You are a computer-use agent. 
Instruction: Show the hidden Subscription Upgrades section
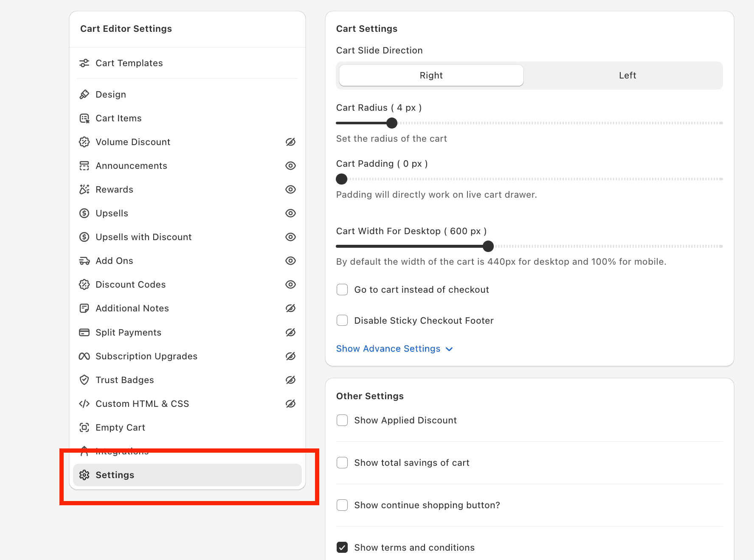click(290, 356)
